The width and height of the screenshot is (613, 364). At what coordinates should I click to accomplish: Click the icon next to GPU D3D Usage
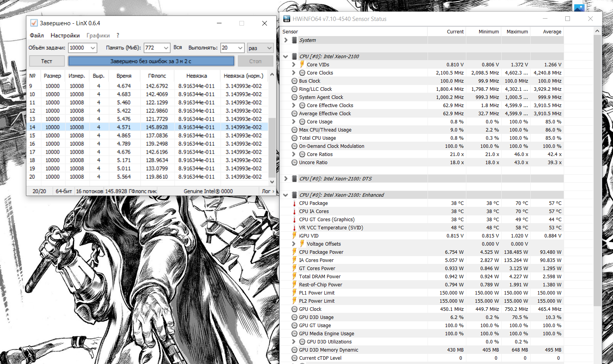point(294,317)
